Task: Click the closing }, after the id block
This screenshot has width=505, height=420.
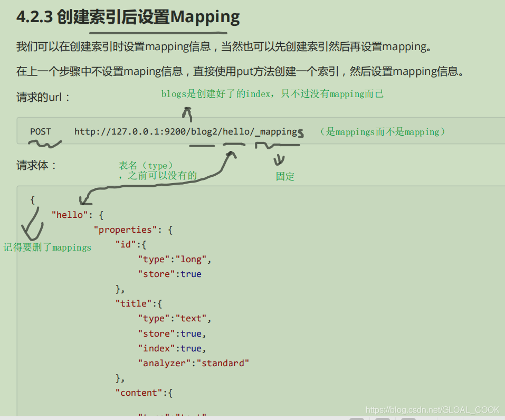Action: (120, 289)
